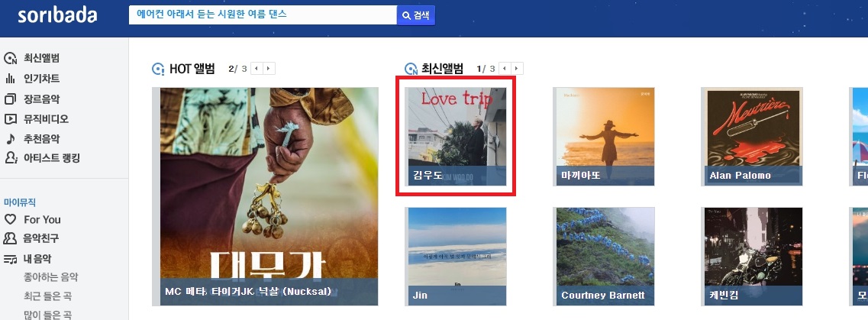868x320 pixels.
Task: Open 최신앨범 sidebar icon
Action: click(x=11, y=59)
